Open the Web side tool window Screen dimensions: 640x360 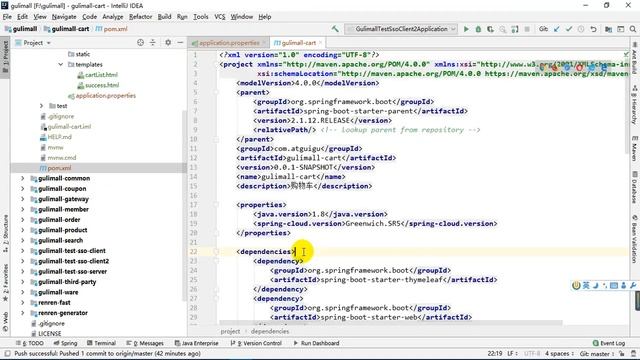[x=5, y=321]
